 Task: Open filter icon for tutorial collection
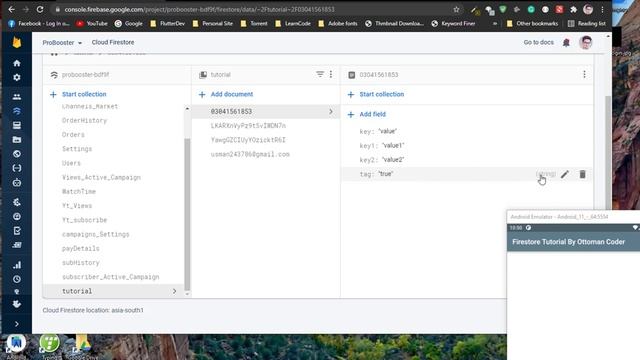coord(320,74)
